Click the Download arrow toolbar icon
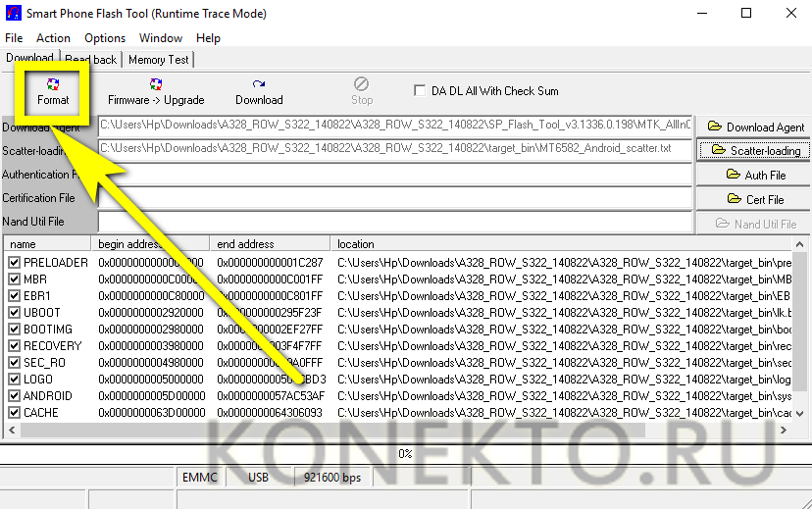Image resolution: width=812 pixels, height=509 pixels. pos(259,92)
